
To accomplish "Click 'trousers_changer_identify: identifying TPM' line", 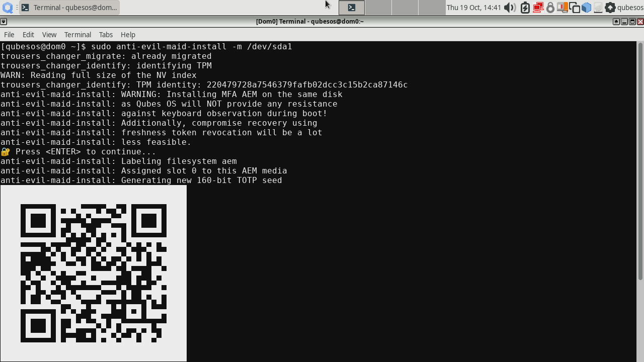I will tap(106, 65).
